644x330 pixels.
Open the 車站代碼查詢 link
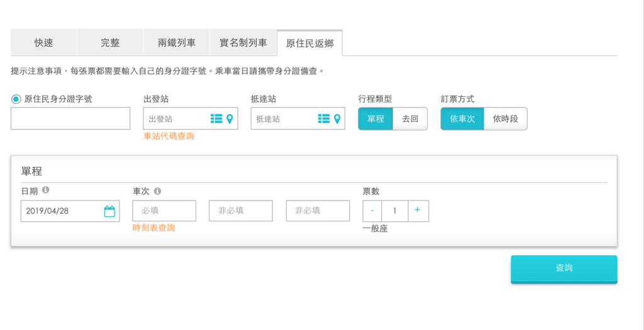[x=169, y=136]
